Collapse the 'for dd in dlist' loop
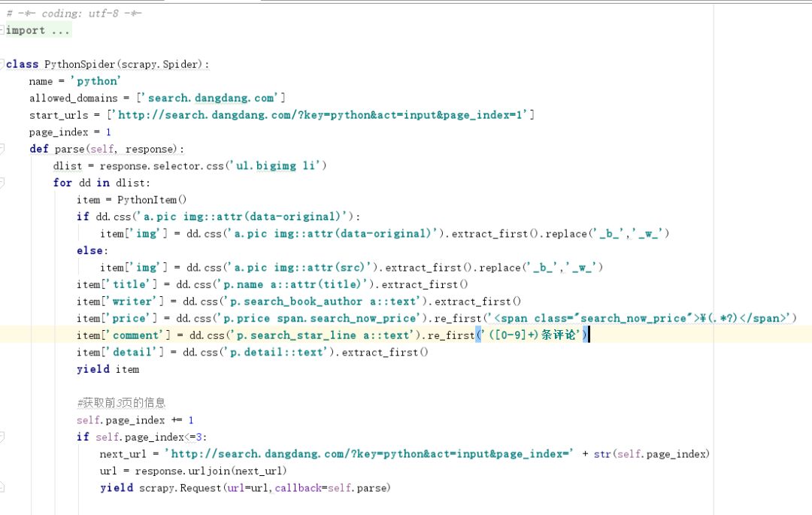812x515 pixels. [2, 183]
